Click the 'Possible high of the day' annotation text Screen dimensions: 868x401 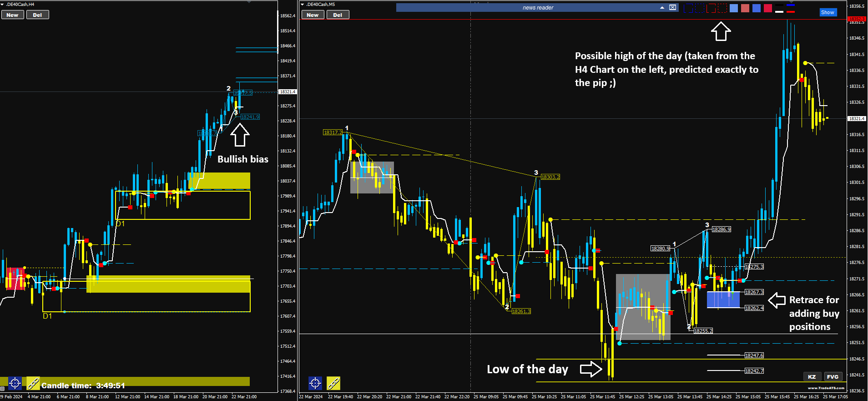(x=666, y=69)
